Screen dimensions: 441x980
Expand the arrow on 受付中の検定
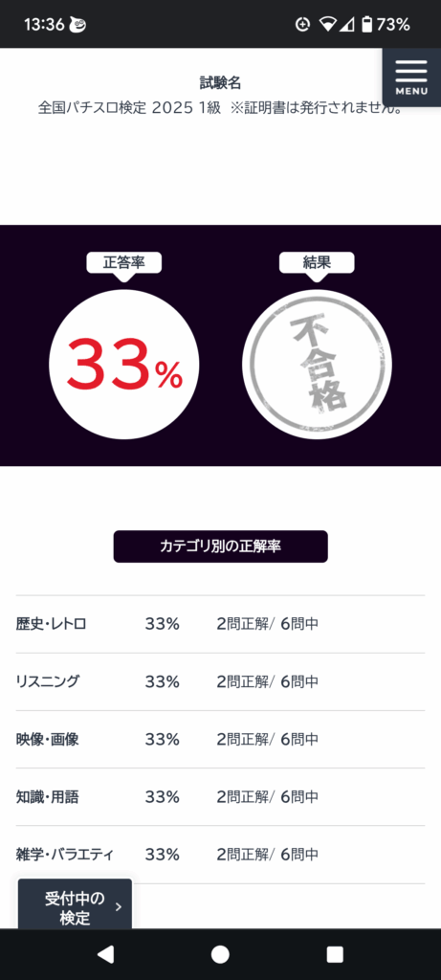click(x=118, y=907)
